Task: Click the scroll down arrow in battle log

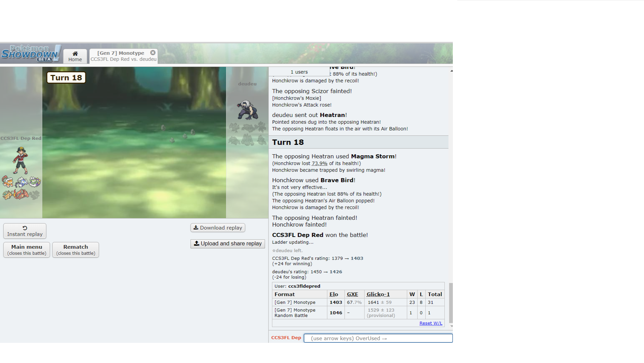Action: (x=451, y=326)
